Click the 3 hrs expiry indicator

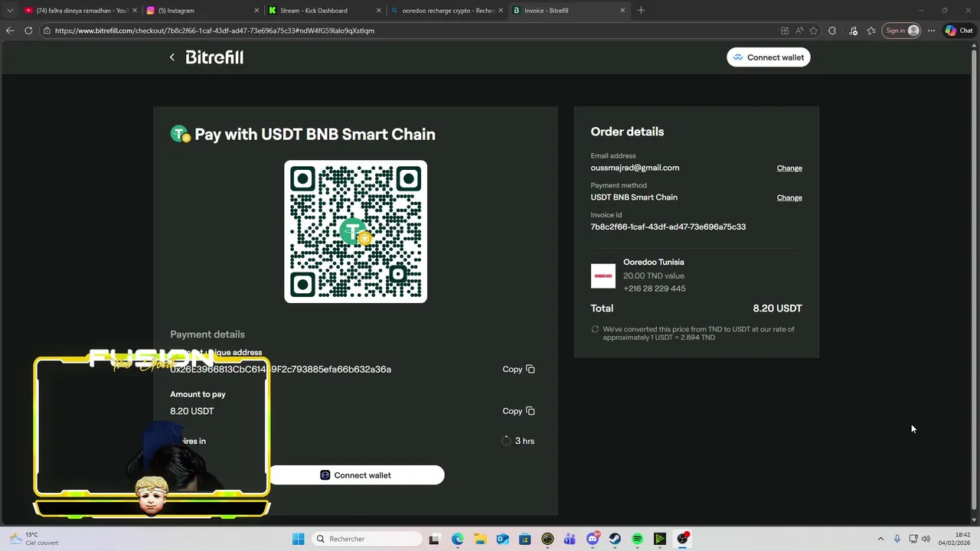[x=518, y=441]
